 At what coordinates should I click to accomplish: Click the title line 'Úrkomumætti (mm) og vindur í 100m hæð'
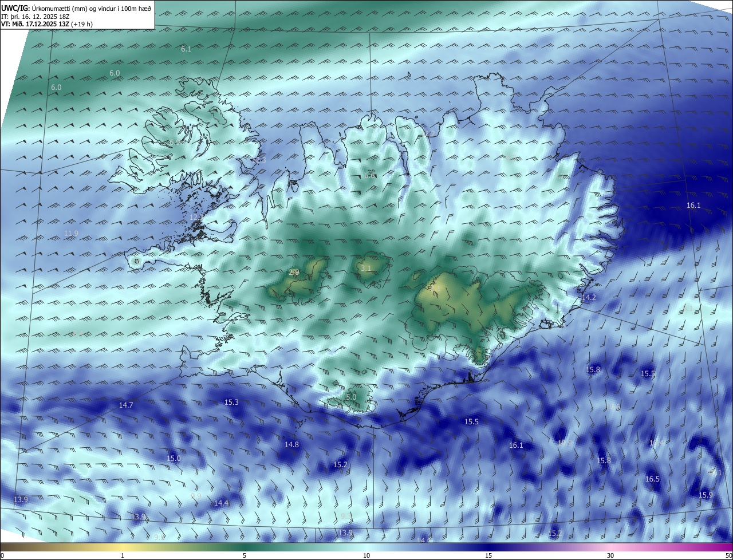[91, 8]
